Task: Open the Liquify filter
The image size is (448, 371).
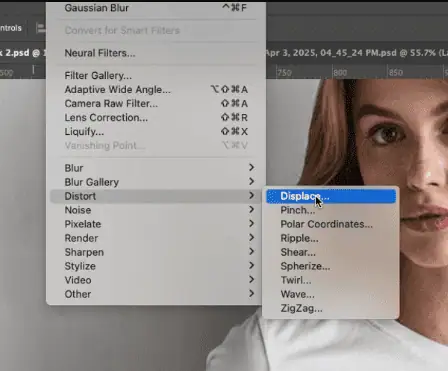Action: 156,132
